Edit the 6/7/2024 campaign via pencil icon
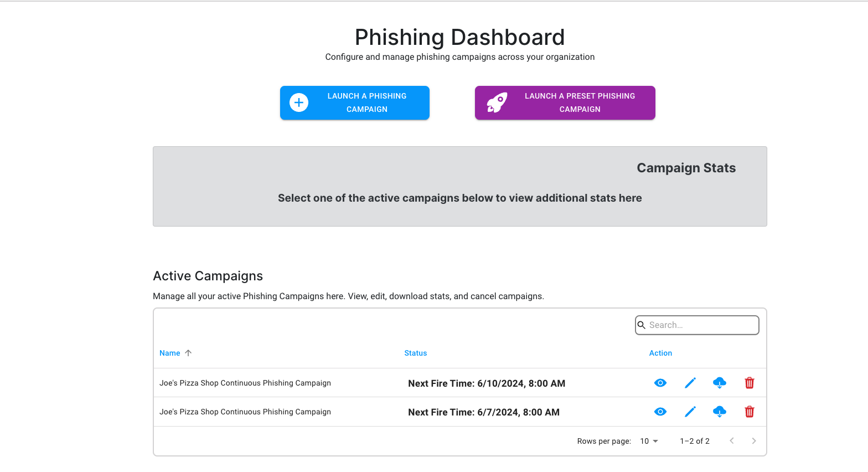Image resolution: width=868 pixels, height=472 pixels. click(690, 412)
